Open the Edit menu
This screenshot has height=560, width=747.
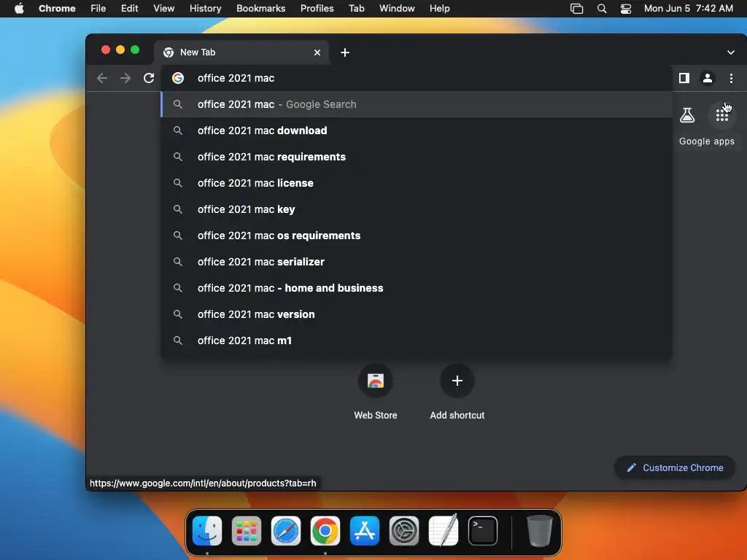pos(130,9)
